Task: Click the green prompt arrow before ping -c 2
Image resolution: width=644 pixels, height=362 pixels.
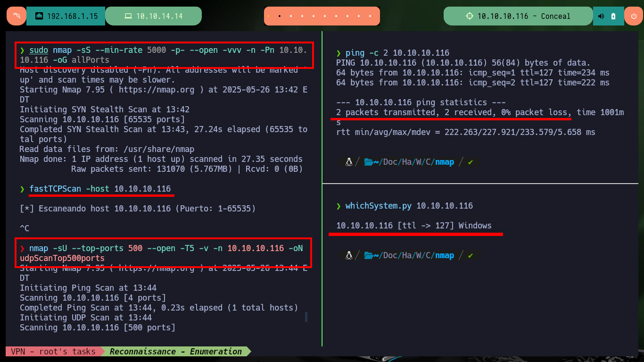Action: 339,53
